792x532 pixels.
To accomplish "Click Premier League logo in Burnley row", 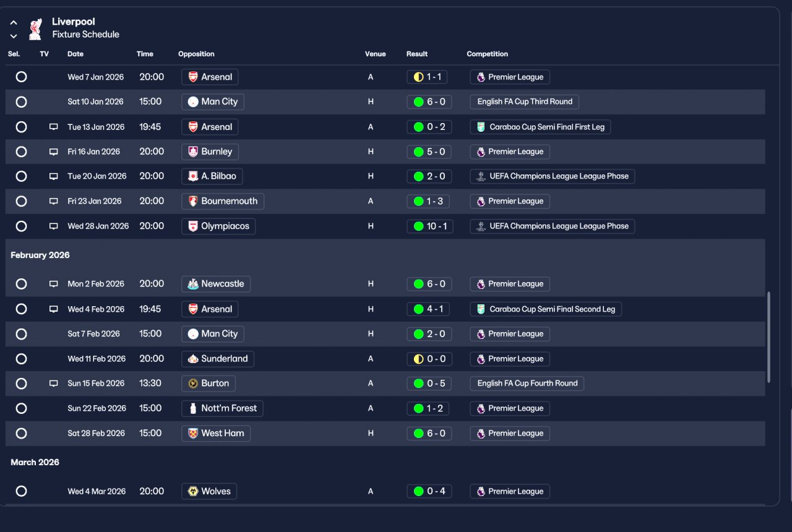I will [x=481, y=152].
